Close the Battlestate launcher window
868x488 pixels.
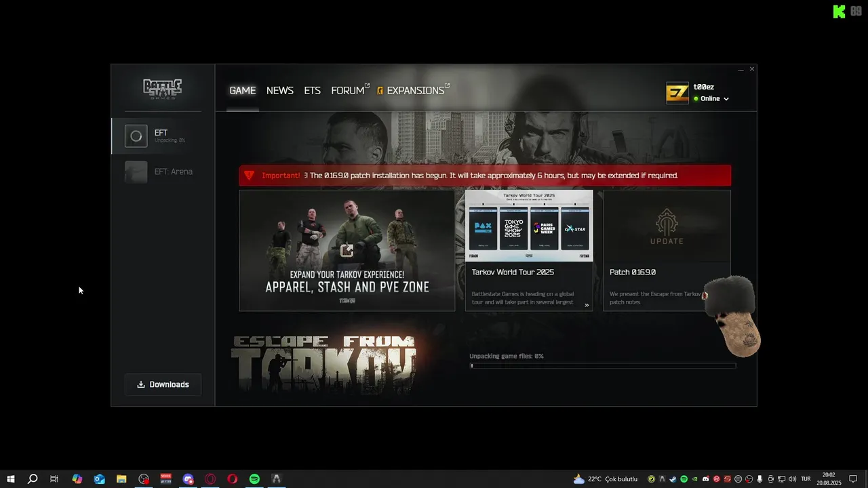pos(751,69)
